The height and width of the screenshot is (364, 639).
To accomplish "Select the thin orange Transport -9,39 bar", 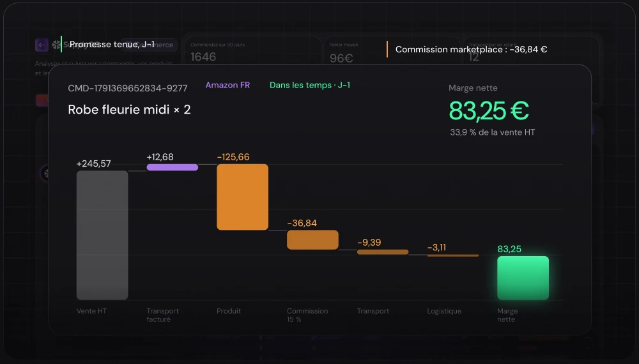I will 383,252.
